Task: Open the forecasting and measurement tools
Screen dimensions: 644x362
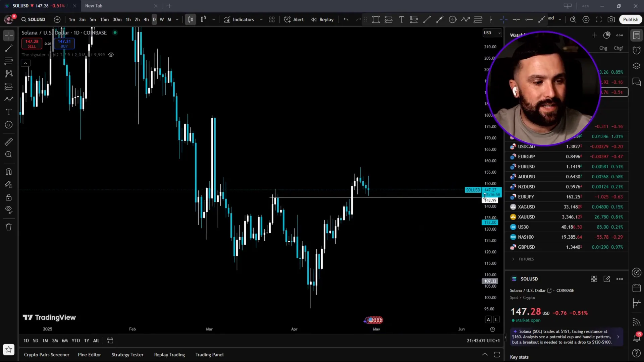Action: [x=9, y=86]
